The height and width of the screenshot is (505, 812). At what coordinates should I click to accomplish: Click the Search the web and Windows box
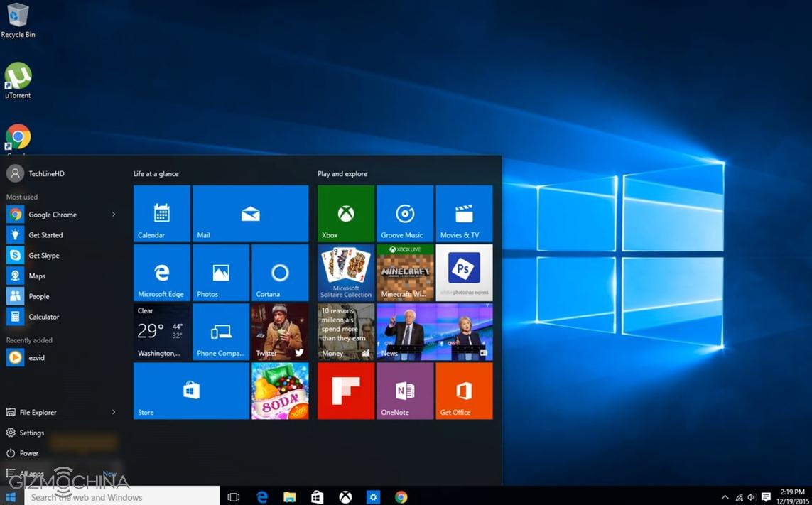click(122, 497)
